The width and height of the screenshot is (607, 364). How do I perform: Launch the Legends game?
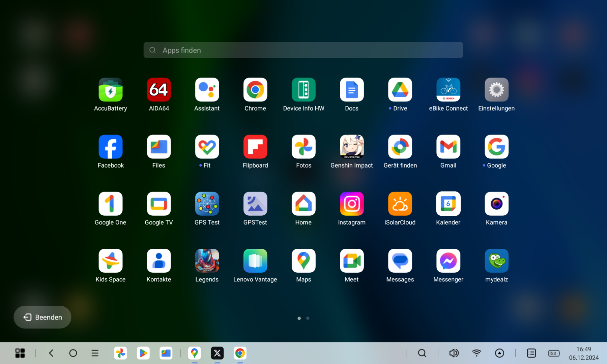pos(207,261)
